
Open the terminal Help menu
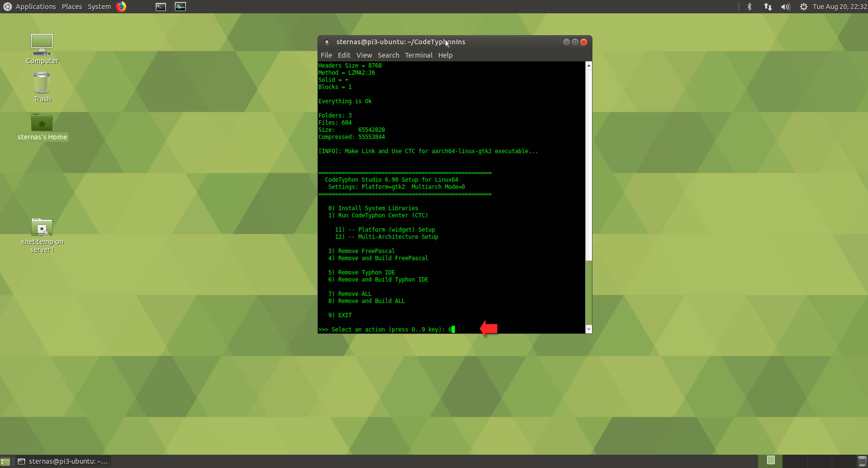(445, 55)
